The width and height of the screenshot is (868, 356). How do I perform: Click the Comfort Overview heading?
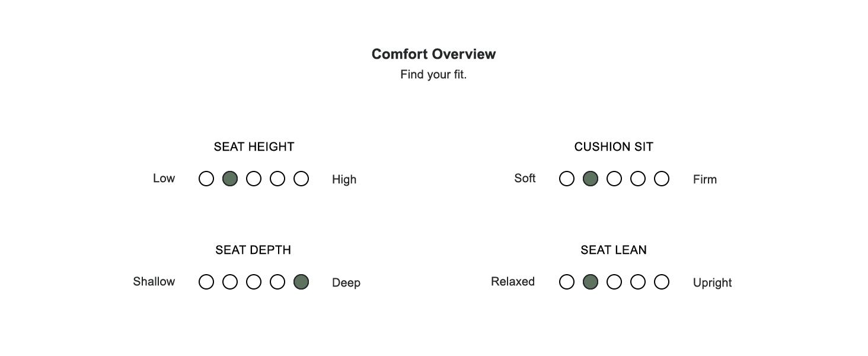[433, 54]
